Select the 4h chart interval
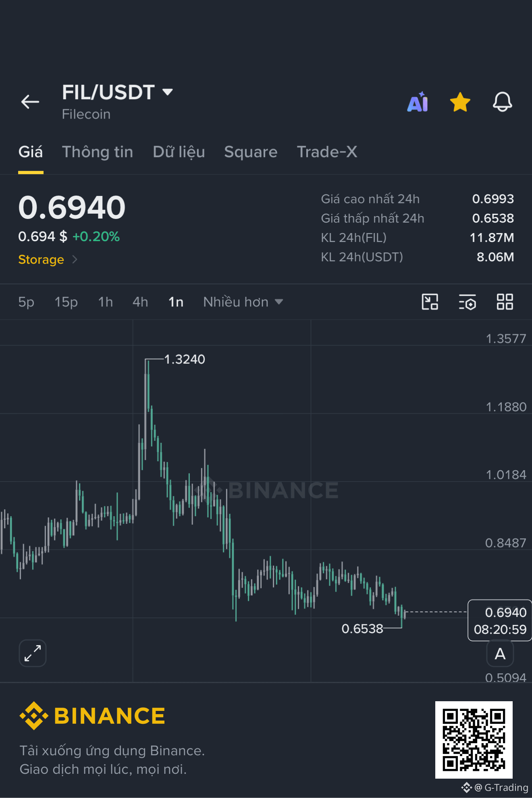The width and height of the screenshot is (532, 798). click(140, 302)
